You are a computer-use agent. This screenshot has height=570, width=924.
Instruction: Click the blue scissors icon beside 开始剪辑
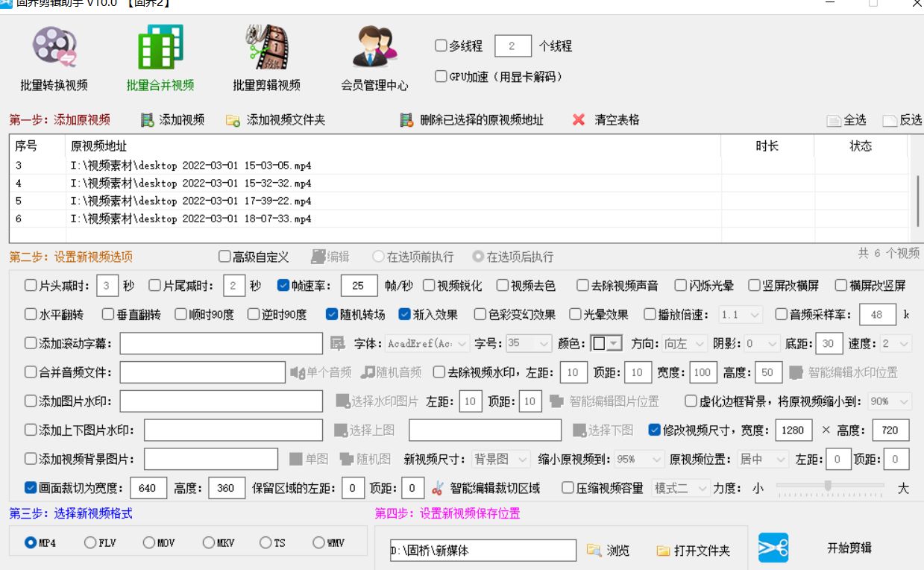tap(773, 547)
